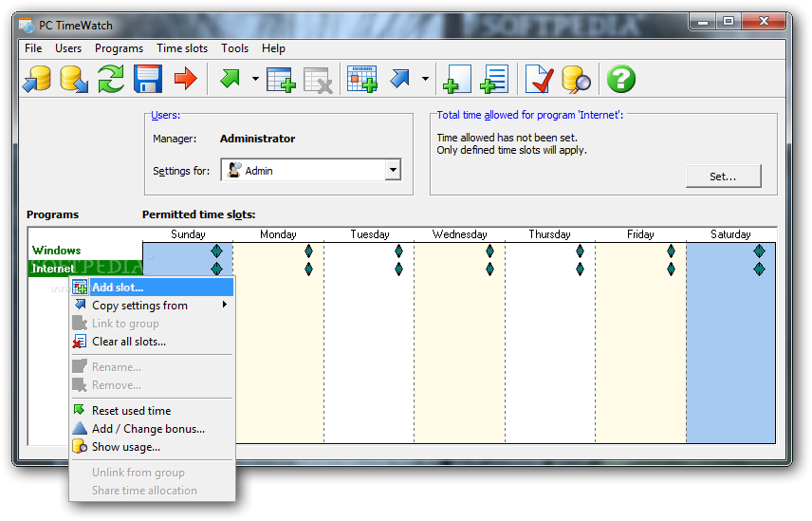This screenshot has height=521, width=812.
Task: Click the 'Permitted time slots:' label
Action: 199,214
